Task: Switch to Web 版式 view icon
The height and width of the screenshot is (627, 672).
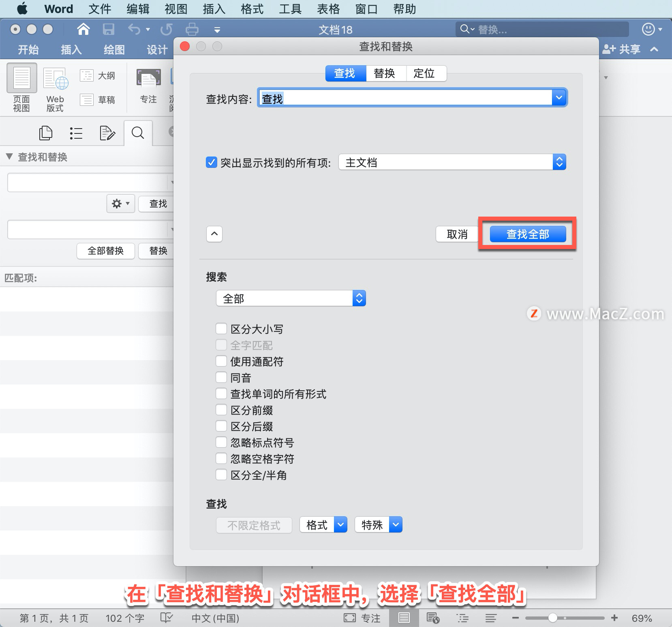Action: pyautogui.click(x=55, y=90)
